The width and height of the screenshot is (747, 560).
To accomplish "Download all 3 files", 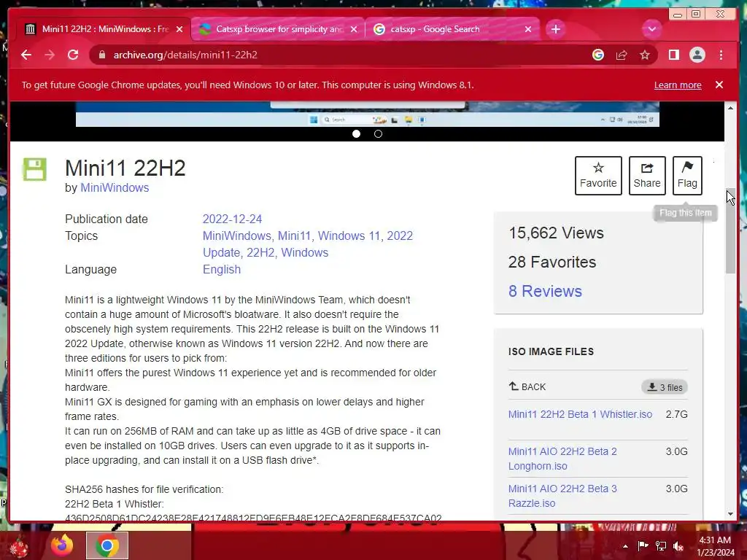I will 664,387.
